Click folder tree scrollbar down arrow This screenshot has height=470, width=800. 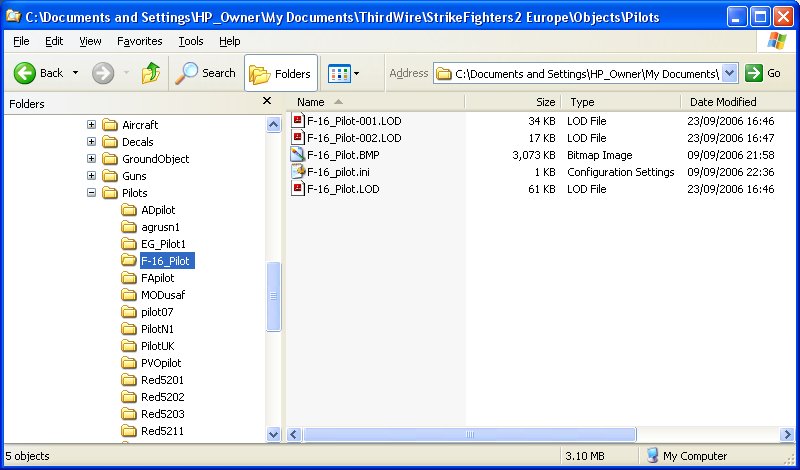pyautogui.click(x=273, y=435)
